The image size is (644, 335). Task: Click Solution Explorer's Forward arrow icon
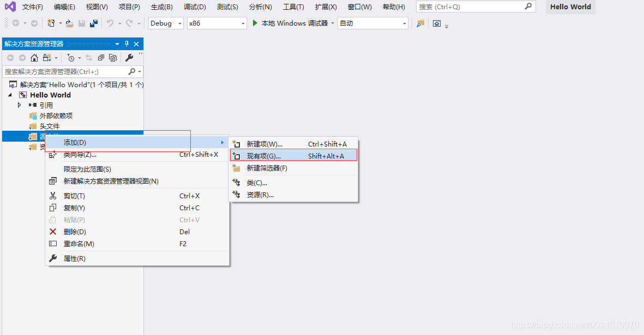[22, 58]
